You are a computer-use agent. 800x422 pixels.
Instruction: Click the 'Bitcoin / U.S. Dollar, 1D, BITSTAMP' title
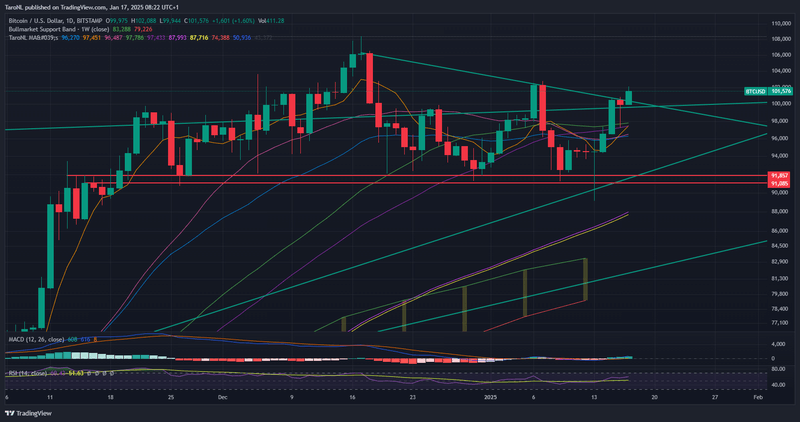pos(55,21)
